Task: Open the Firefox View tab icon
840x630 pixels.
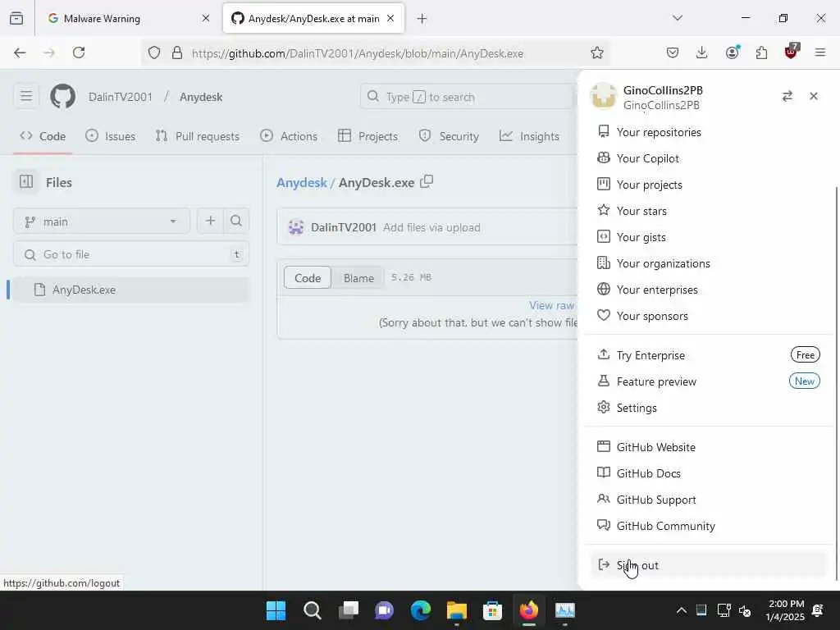Action: coord(16,18)
